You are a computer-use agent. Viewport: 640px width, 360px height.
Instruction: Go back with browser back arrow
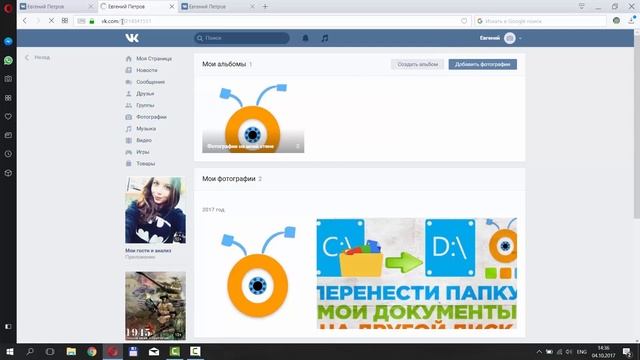click(25, 21)
